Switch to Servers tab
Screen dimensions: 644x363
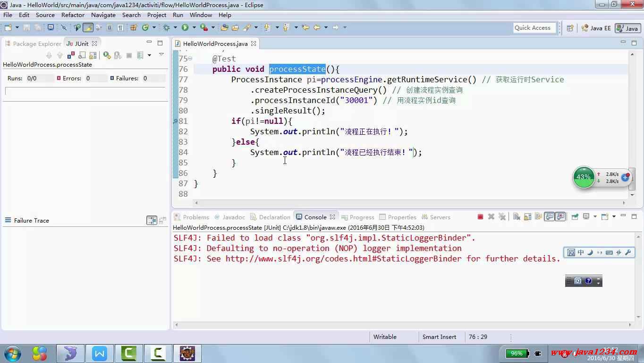435,217
